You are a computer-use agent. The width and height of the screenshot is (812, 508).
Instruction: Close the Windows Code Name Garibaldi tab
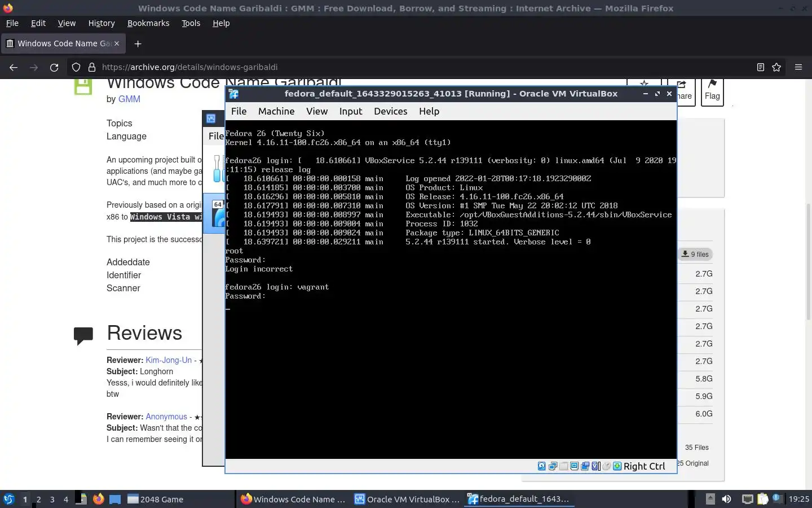coord(117,43)
